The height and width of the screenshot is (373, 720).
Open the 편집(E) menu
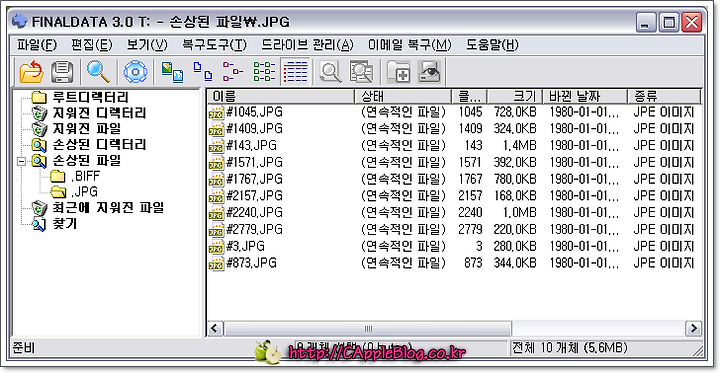click(91, 45)
